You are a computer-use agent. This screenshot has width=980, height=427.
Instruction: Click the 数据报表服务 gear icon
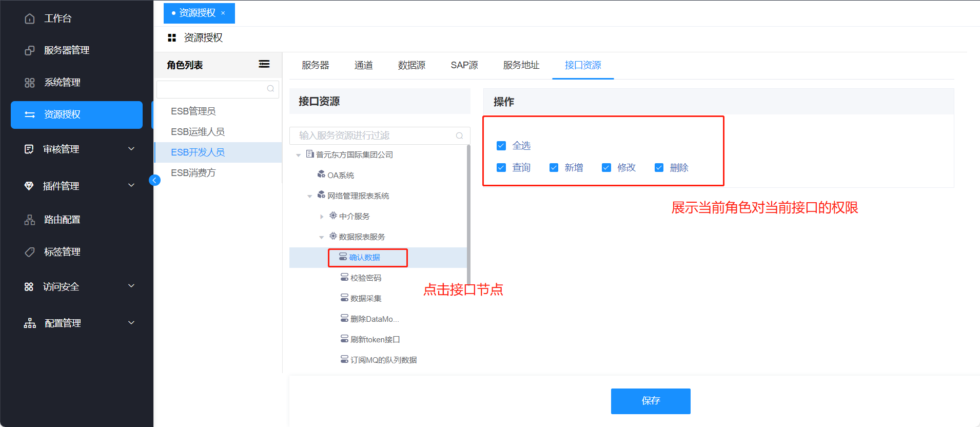pos(333,236)
